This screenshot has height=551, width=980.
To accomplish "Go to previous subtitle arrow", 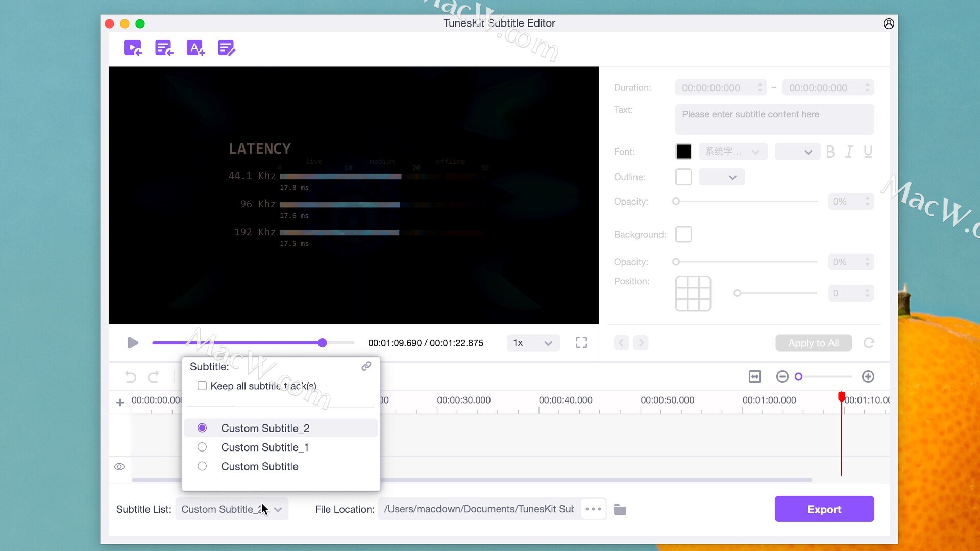I will pyautogui.click(x=621, y=343).
